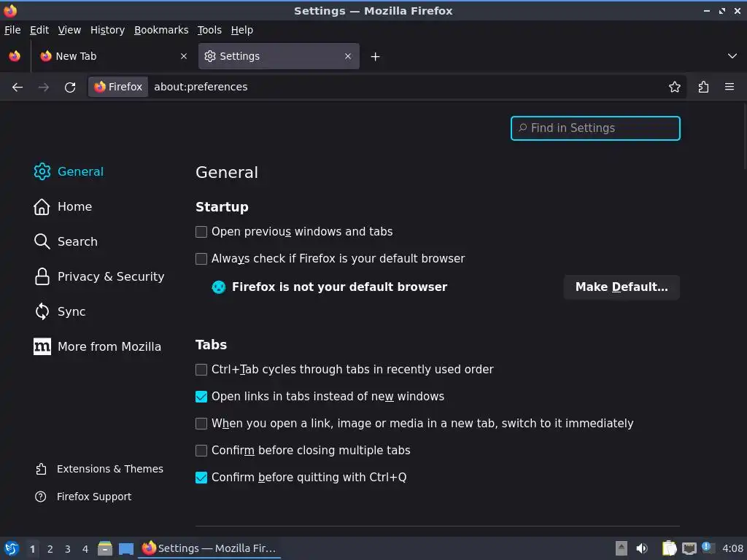Click the update notification tray icon
This screenshot has width=747, height=560.
click(708, 548)
